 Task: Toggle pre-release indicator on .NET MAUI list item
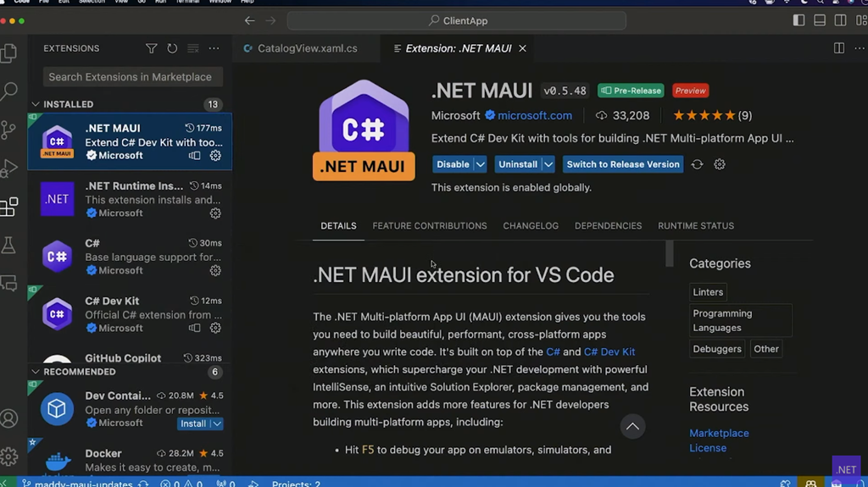click(x=194, y=156)
